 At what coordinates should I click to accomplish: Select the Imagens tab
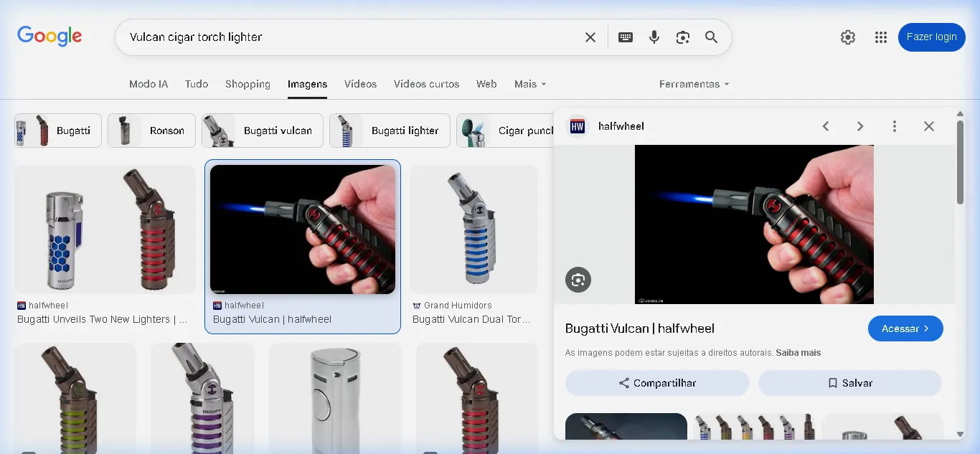point(307,84)
